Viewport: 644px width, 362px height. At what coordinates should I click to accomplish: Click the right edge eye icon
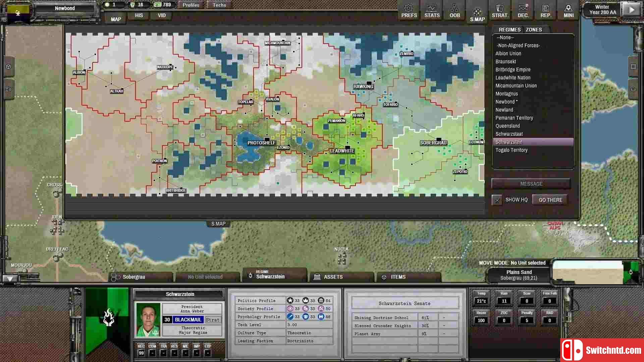(633, 89)
